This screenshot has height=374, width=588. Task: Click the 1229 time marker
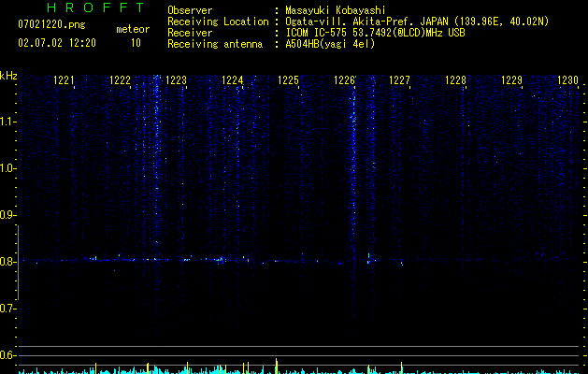click(x=512, y=80)
